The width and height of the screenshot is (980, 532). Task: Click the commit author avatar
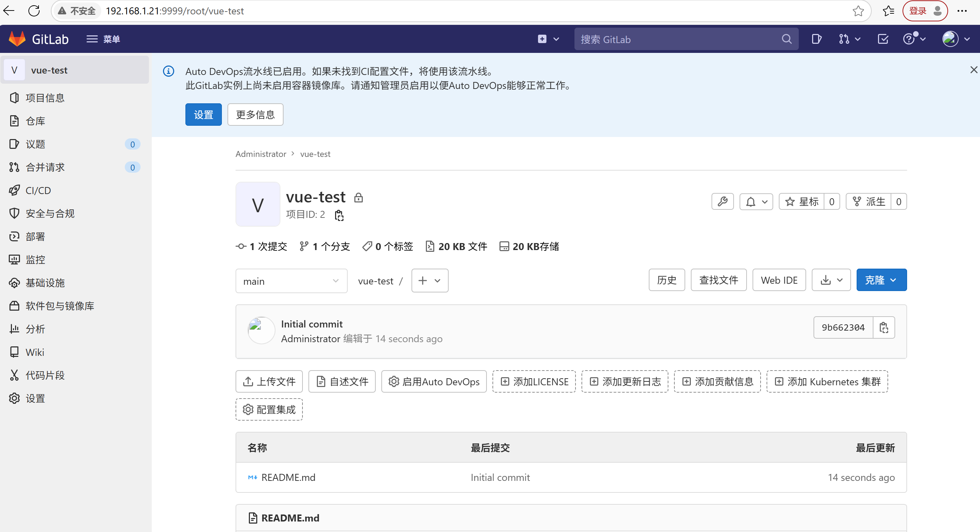261,331
